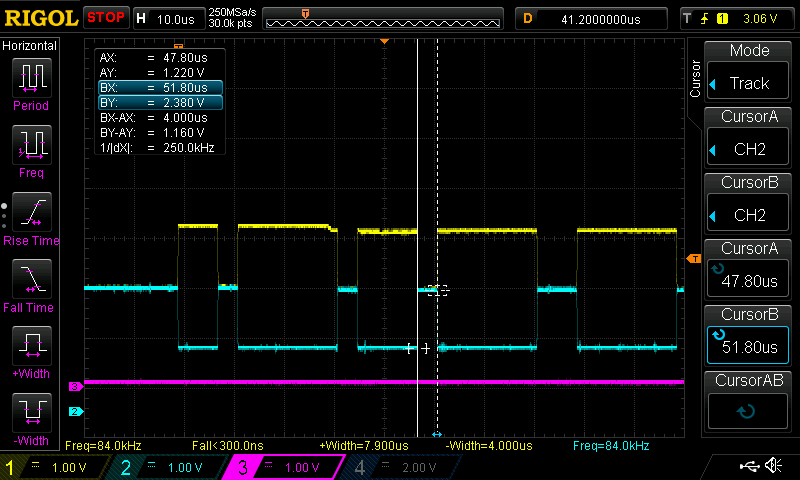Select the Freq measurement icon
800x480 pixels.
[32, 145]
